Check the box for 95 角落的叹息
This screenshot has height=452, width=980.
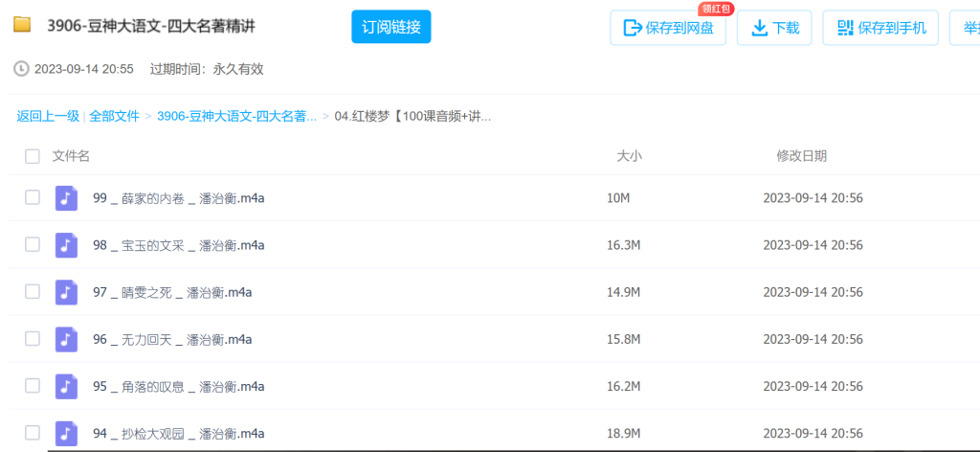click(x=33, y=385)
